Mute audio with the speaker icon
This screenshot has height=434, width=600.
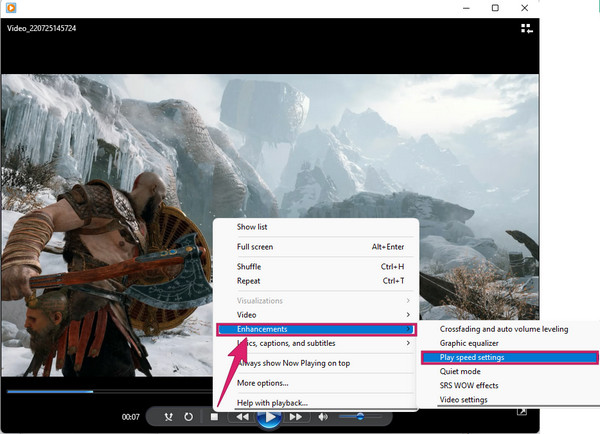pos(323,417)
